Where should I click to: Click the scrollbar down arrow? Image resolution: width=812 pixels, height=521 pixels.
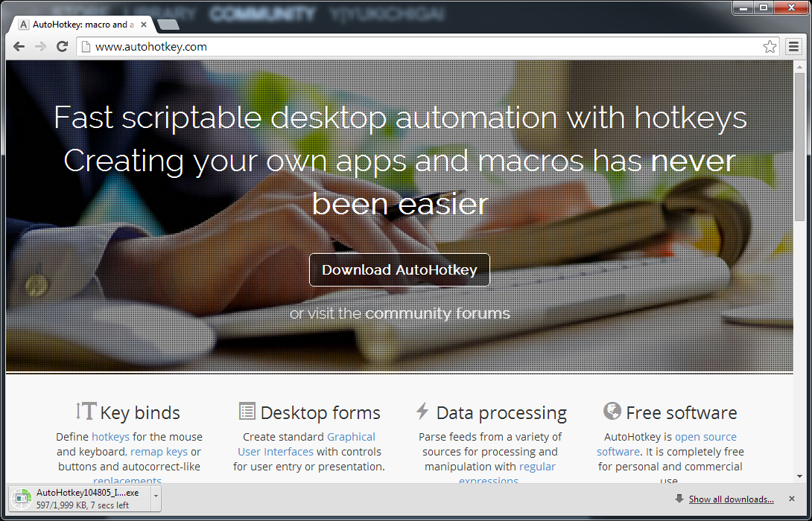(x=799, y=476)
